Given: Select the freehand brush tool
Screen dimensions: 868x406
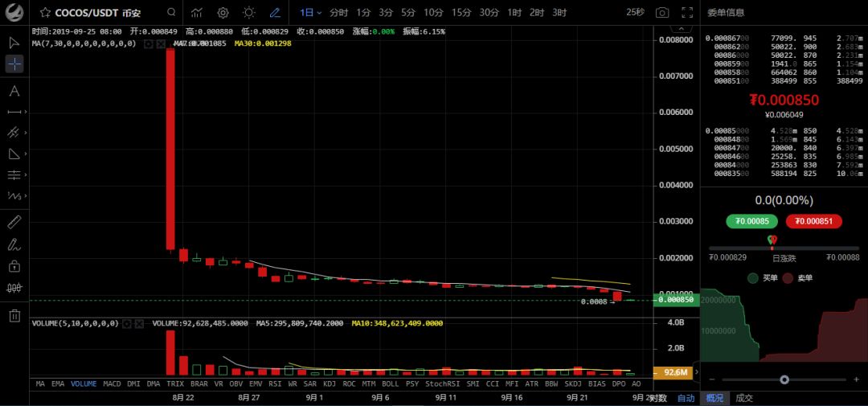Looking at the screenshot, I should point(14,244).
